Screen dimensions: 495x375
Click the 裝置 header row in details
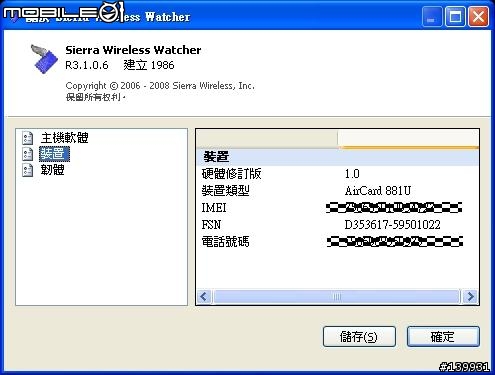coord(338,156)
